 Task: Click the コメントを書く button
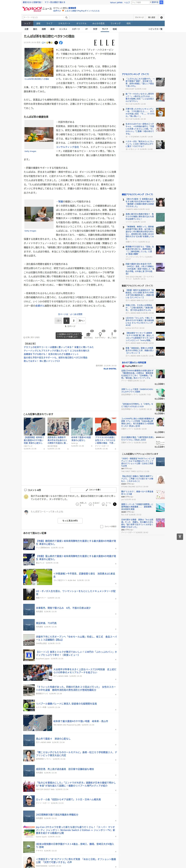click(x=93, y=490)
